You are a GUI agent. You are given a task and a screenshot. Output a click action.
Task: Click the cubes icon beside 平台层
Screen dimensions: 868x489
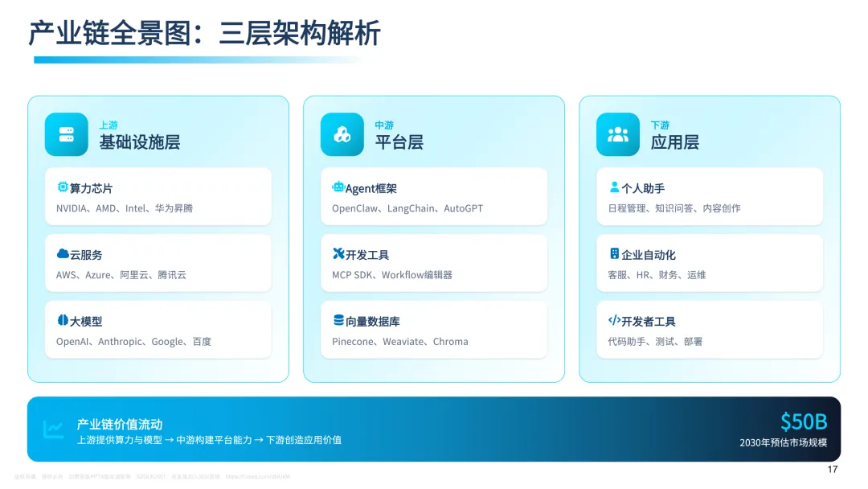point(342,134)
